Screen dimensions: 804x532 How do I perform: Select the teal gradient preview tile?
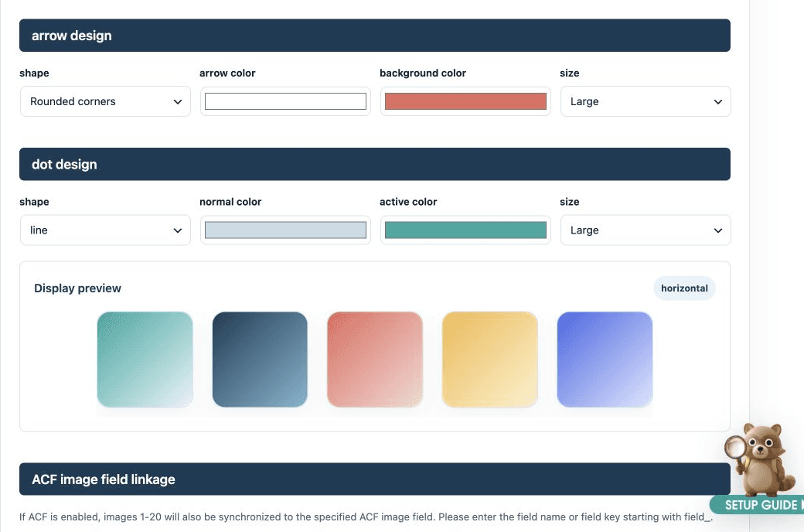[x=145, y=360]
